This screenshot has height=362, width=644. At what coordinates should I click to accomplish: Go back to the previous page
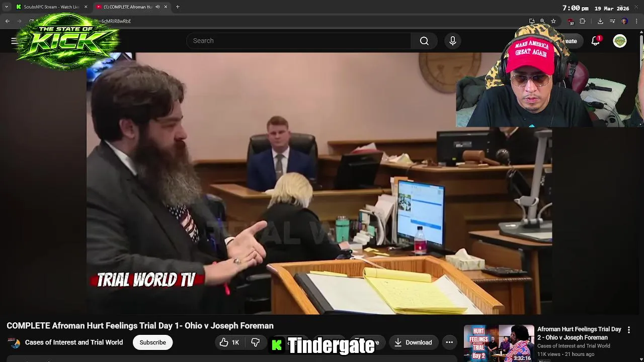coord(8,21)
